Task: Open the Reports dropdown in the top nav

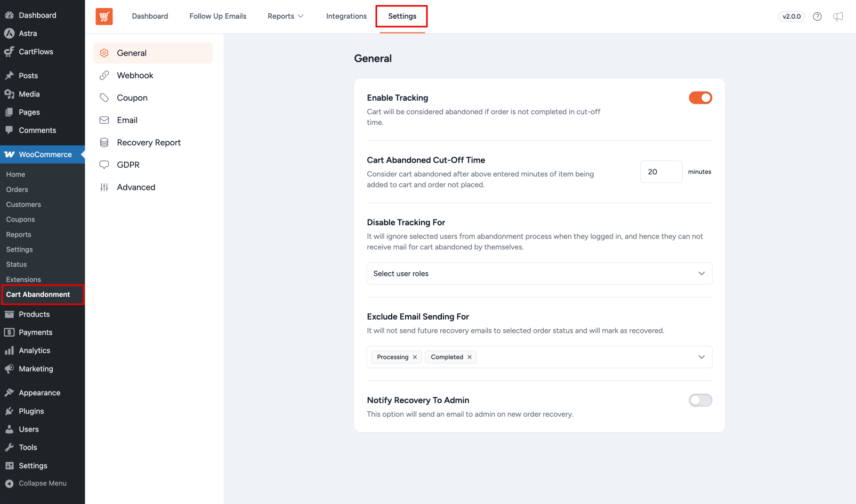Action: (286, 17)
